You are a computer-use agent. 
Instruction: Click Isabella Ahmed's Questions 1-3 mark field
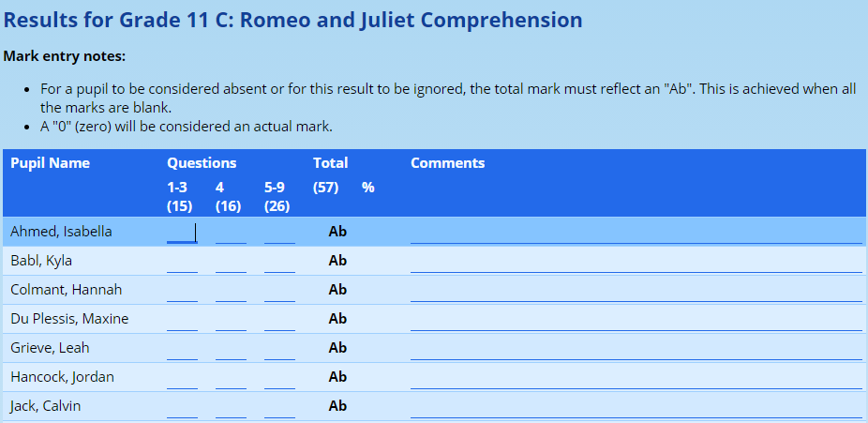click(182, 233)
